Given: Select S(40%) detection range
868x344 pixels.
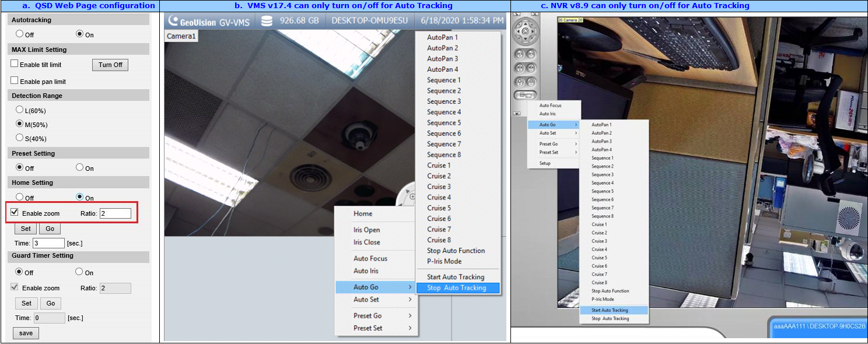Looking at the screenshot, I should pos(20,138).
